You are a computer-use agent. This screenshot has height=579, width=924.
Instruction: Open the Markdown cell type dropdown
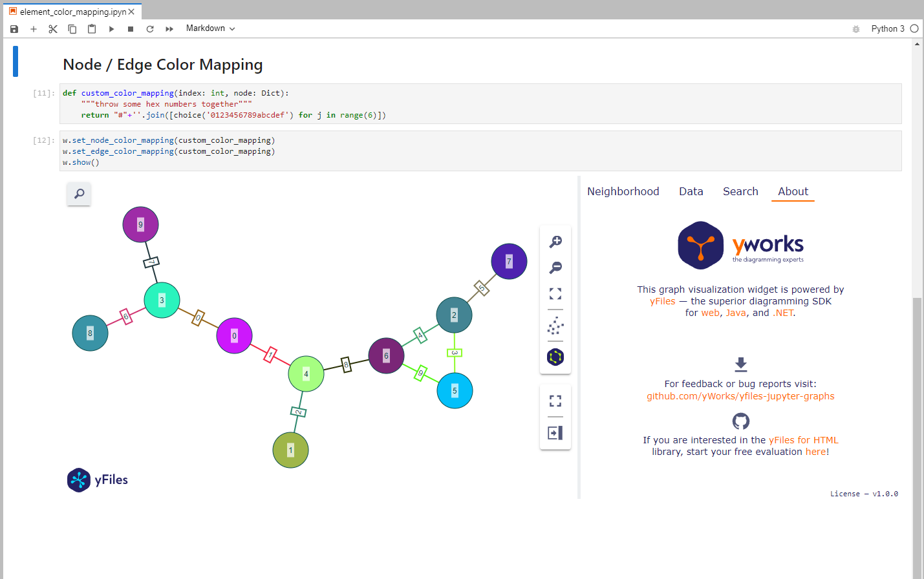[x=210, y=28]
